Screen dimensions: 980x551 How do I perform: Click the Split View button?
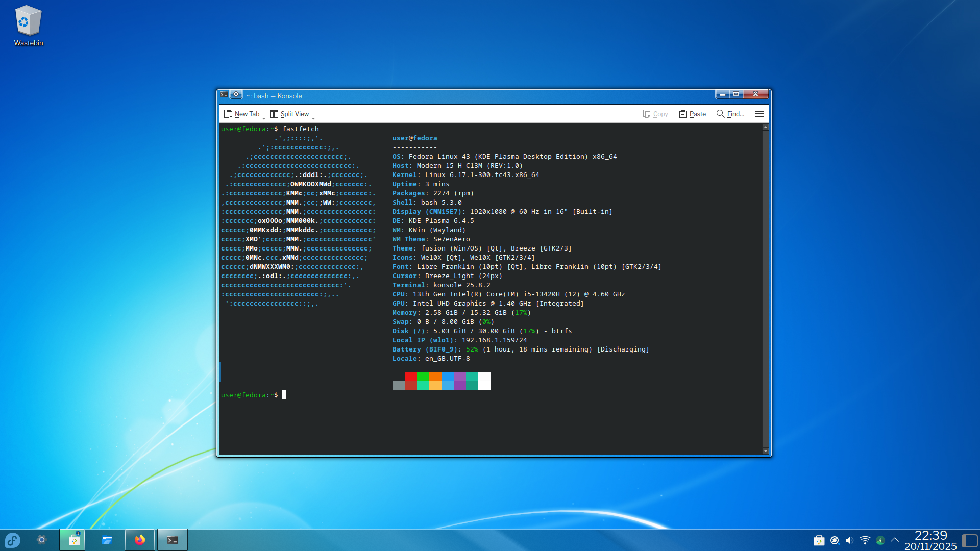coord(289,114)
